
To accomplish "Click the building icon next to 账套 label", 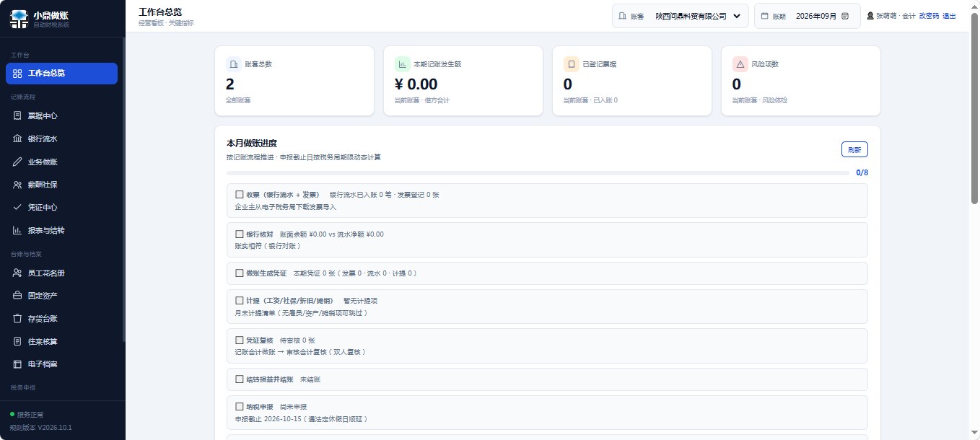I will (x=623, y=16).
